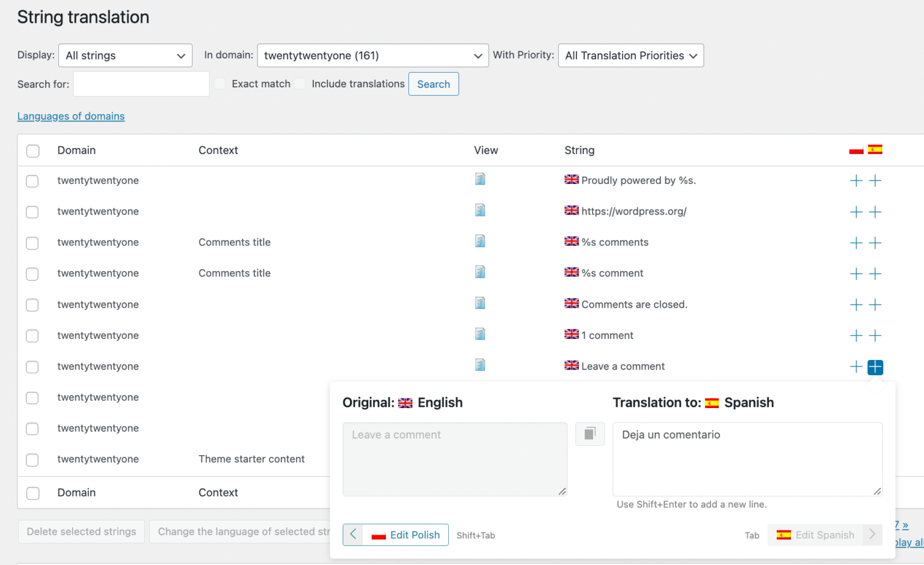Open the Display All strings dropdown
The height and width of the screenshot is (565, 924).
click(x=125, y=55)
